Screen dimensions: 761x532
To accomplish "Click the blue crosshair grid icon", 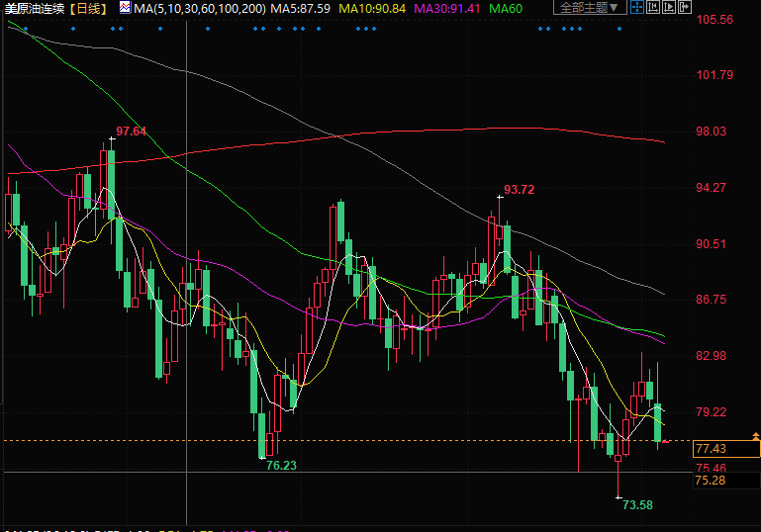I will click(638, 8).
